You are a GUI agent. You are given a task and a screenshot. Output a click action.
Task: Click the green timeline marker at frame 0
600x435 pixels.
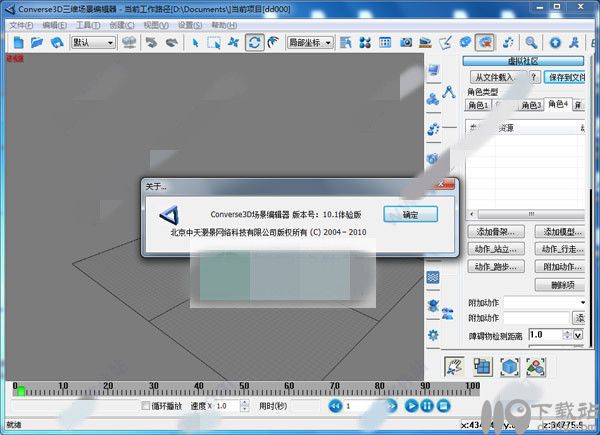click(x=21, y=391)
